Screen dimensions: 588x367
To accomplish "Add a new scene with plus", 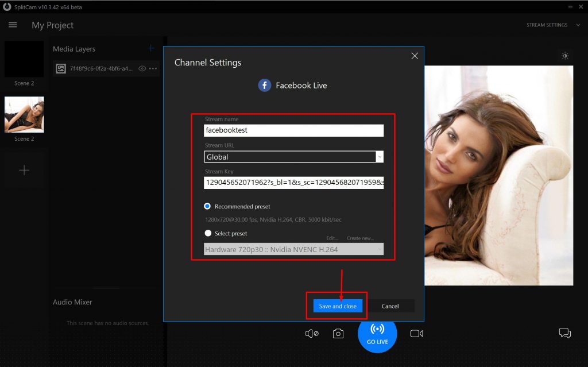I will click(24, 170).
